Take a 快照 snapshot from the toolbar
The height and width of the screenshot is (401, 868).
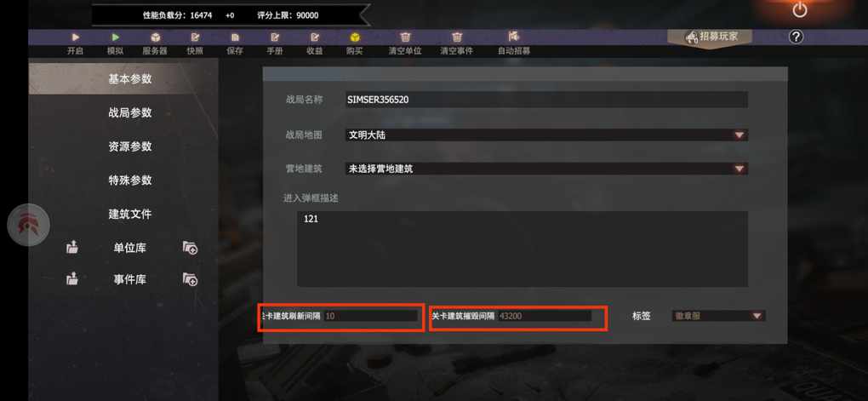(x=196, y=37)
